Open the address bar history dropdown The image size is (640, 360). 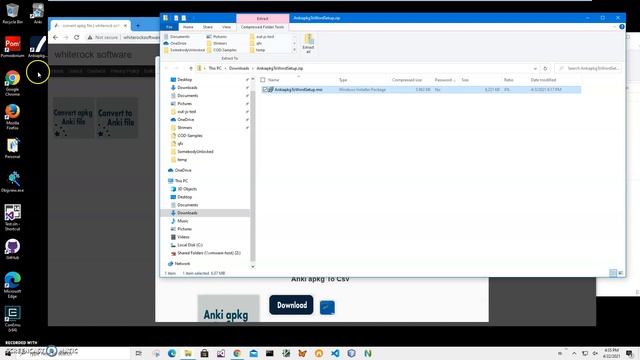tap(535, 69)
